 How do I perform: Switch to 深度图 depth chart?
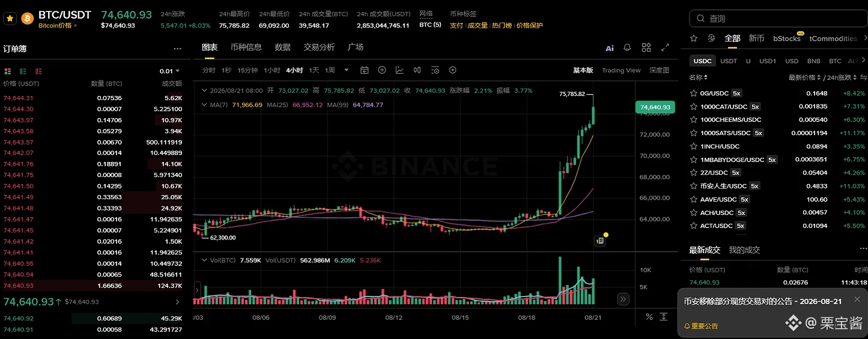[659, 70]
